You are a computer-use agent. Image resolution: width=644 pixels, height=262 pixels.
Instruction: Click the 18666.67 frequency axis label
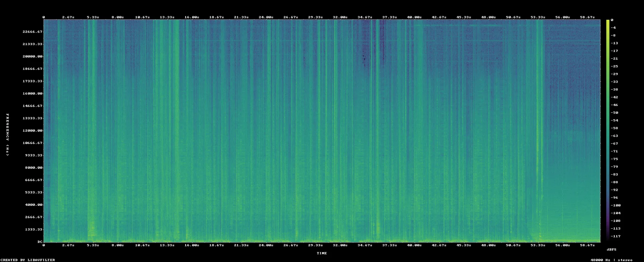33,69
